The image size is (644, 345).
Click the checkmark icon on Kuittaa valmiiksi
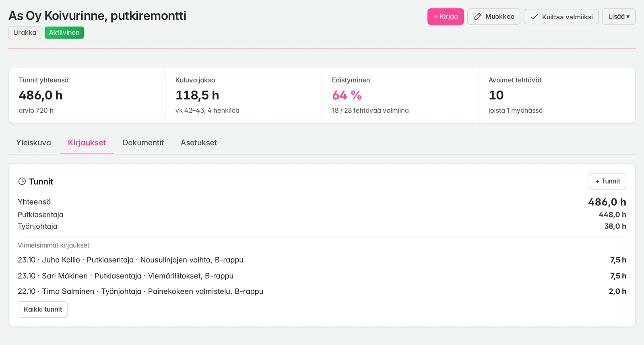point(534,17)
